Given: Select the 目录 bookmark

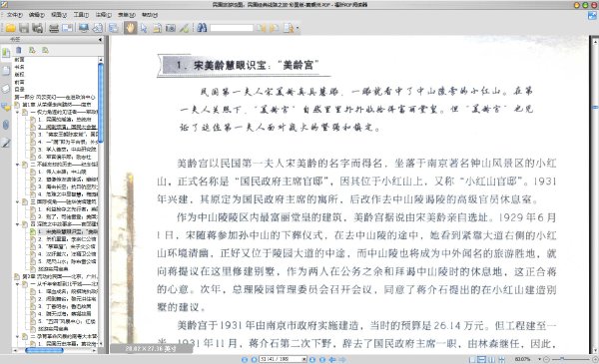Looking at the screenshot, I should tap(19, 90).
